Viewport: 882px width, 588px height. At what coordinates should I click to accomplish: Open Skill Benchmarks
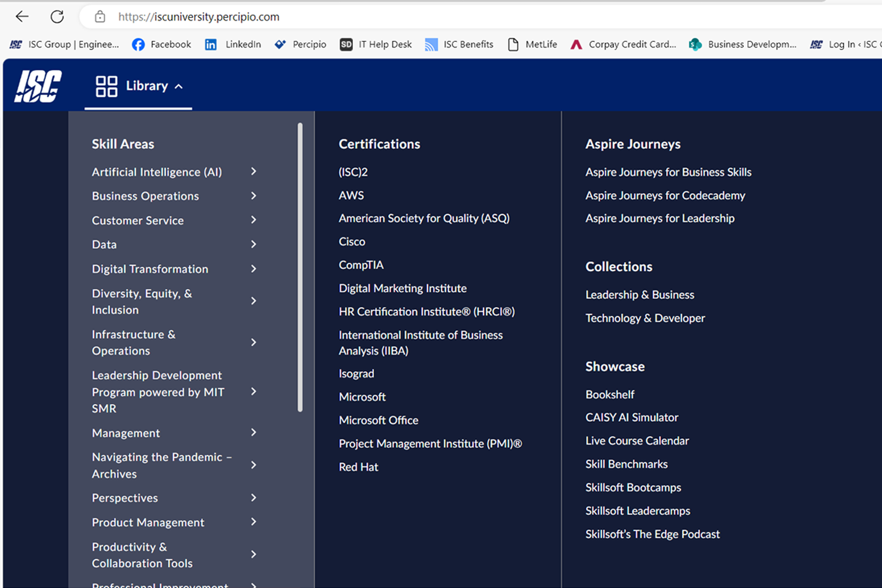click(626, 465)
